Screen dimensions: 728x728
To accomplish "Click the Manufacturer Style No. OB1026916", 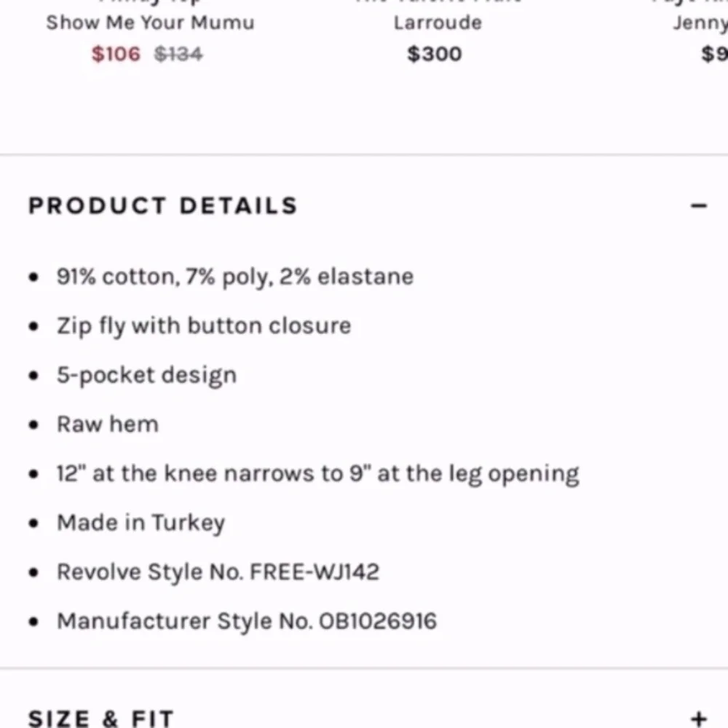I will pyautogui.click(x=246, y=621).
